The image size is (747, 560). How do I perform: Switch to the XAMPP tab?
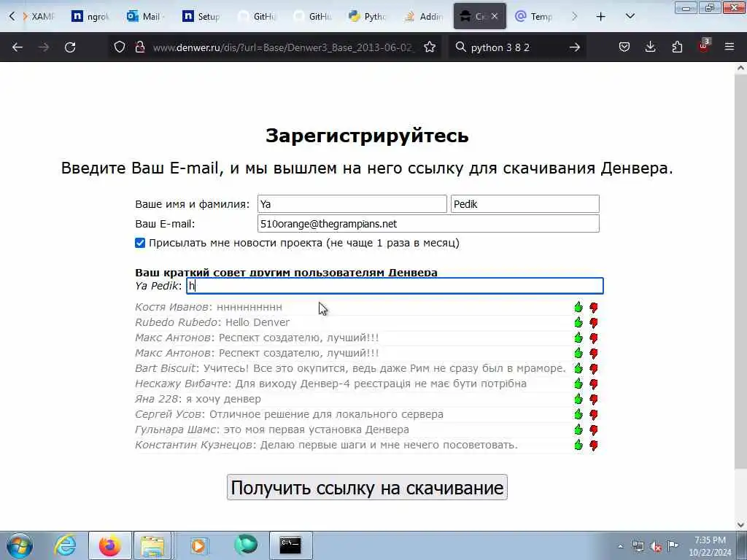pos(38,16)
